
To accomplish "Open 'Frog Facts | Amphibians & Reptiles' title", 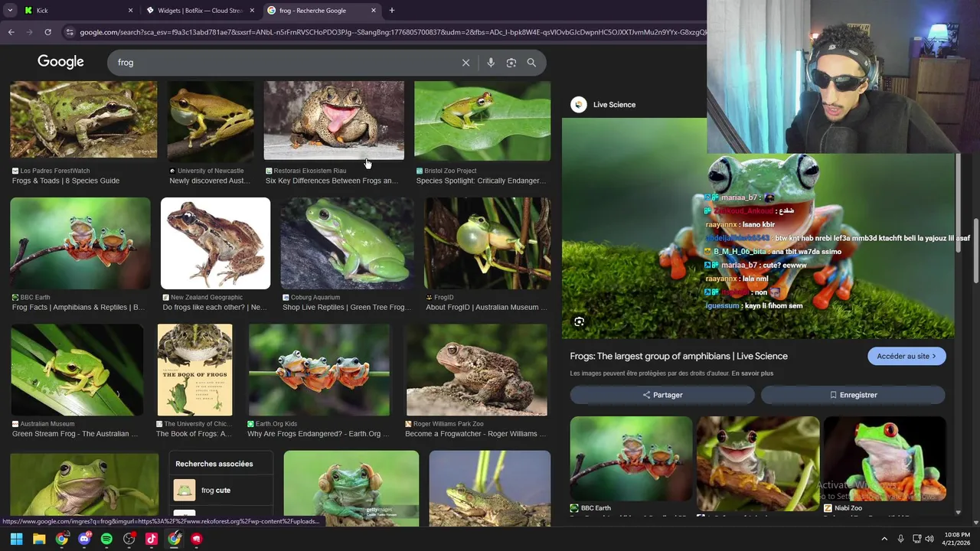I will 78,307.
